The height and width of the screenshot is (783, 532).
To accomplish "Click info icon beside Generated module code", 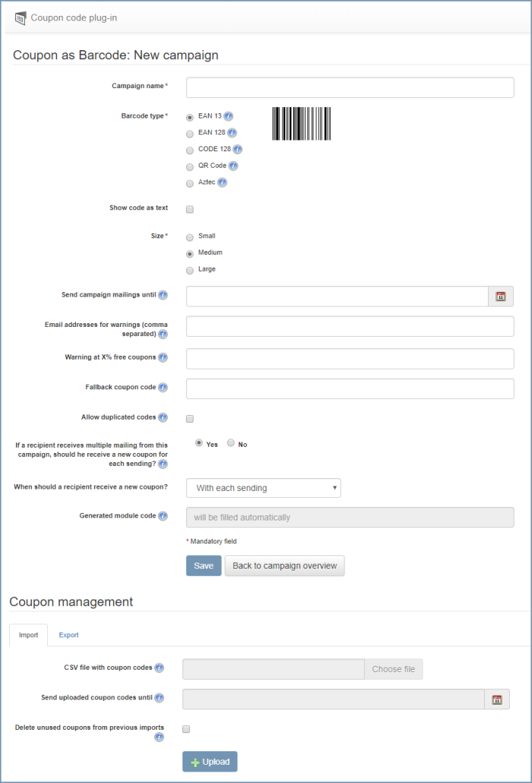I will click(x=163, y=516).
